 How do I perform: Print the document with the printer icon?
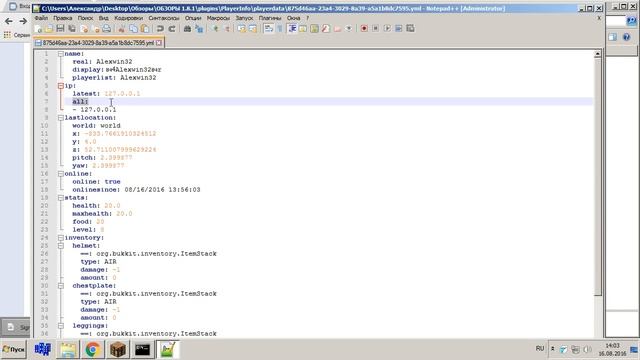(107, 29)
